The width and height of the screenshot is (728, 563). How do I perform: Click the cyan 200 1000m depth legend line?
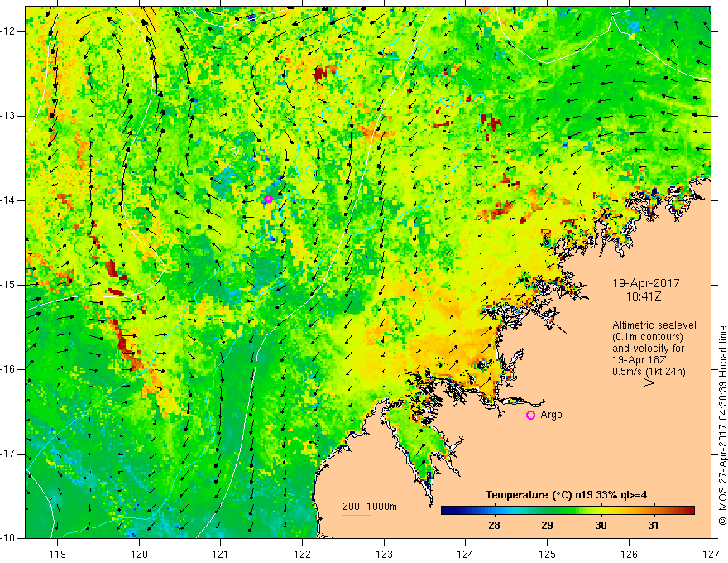pos(356,515)
